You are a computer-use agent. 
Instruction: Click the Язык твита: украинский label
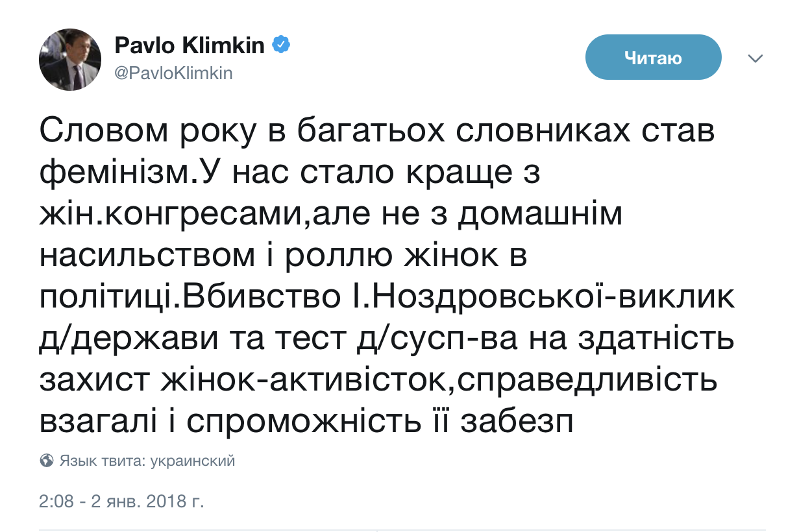coord(147,461)
